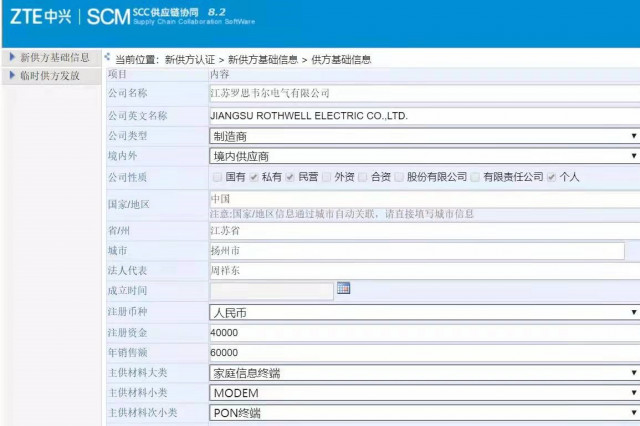Image resolution: width=640 pixels, height=426 pixels.
Task: Tick the 股份有限公司 checkbox
Action: point(399,177)
